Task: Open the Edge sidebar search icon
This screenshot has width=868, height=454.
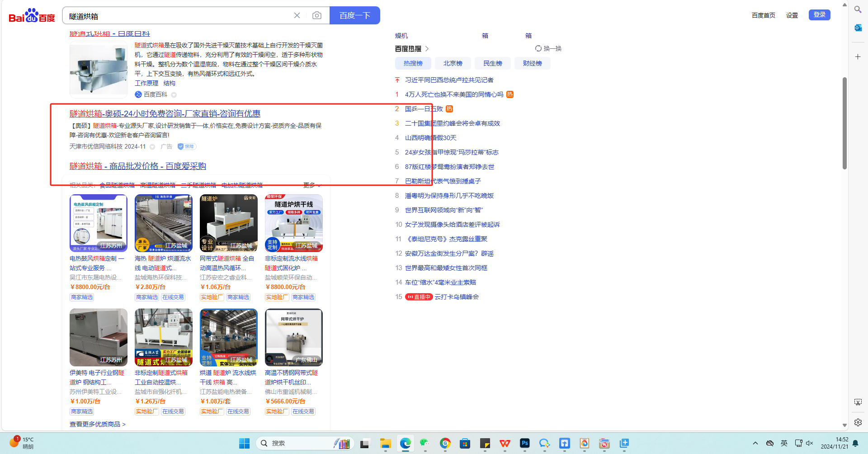Action: pos(858,9)
